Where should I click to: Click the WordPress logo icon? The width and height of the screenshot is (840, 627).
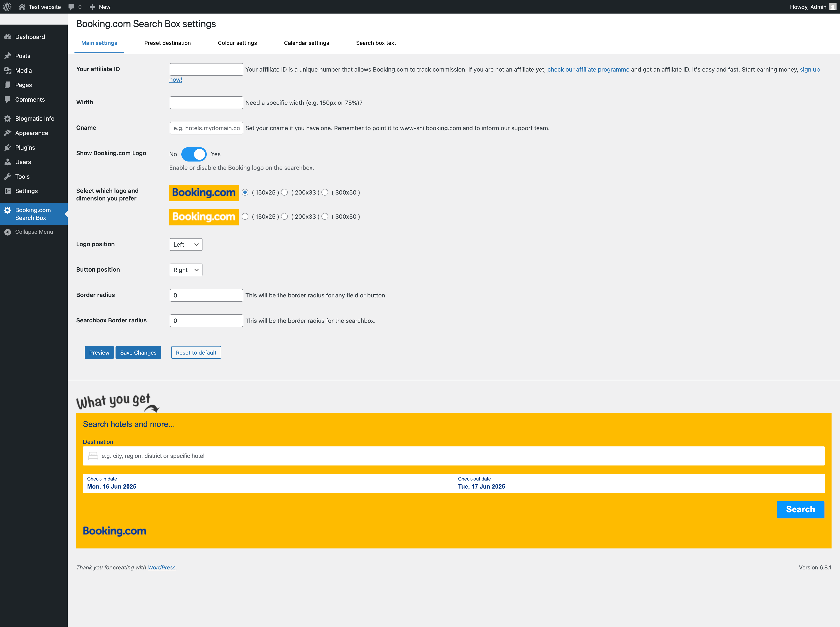coord(7,7)
